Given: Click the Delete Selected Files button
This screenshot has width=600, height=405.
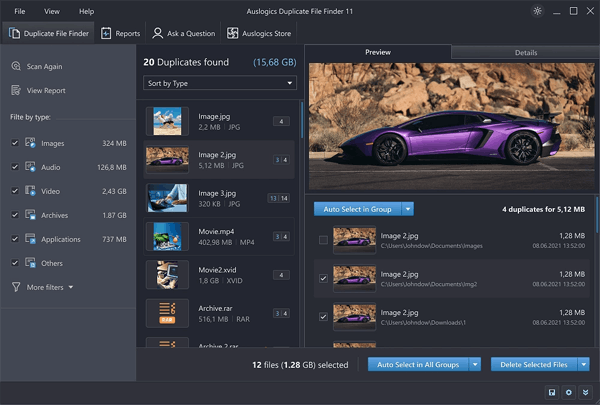Looking at the screenshot, I should (534, 364).
